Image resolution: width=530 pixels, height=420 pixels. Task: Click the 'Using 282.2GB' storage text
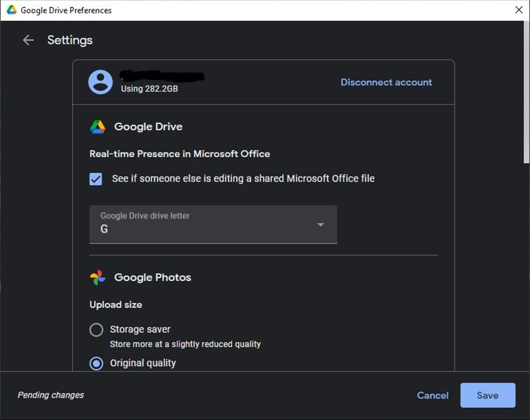(x=150, y=89)
